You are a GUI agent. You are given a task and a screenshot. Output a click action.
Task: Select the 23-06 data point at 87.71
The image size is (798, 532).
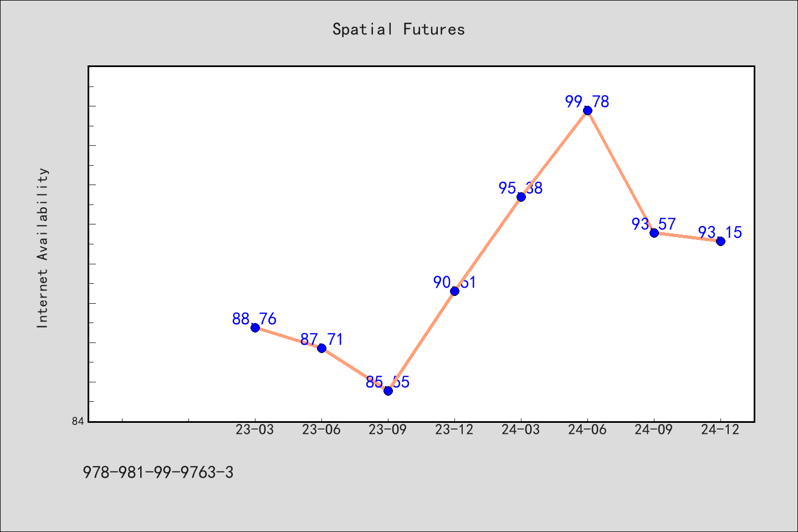pyautogui.click(x=321, y=348)
